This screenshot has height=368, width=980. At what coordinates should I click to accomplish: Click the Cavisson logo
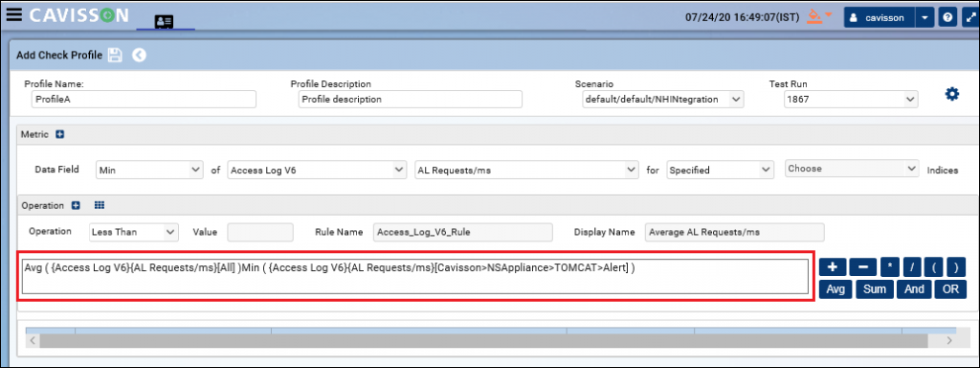tap(78, 15)
